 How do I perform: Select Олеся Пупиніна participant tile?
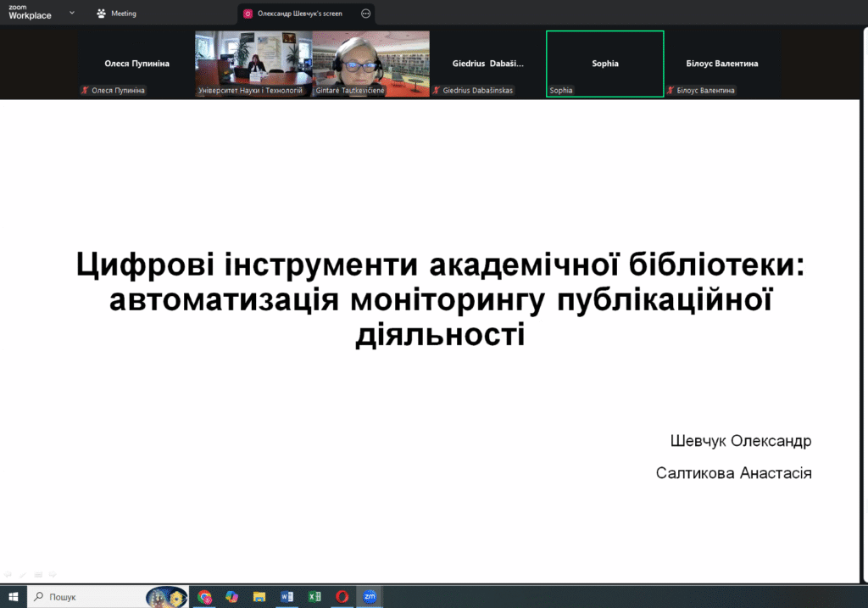click(136, 64)
